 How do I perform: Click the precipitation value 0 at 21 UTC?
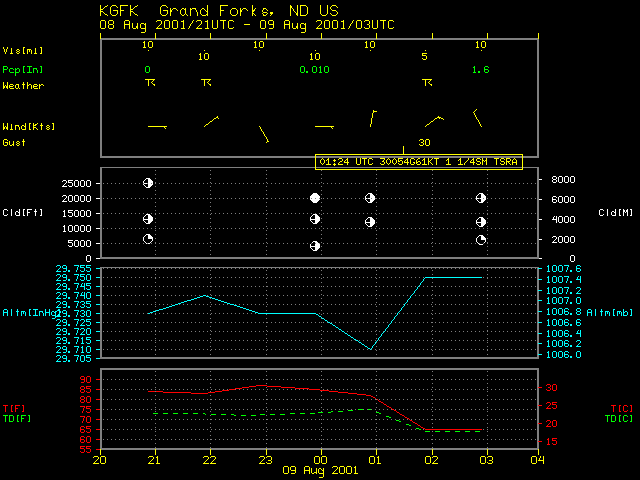(x=147, y=70)
